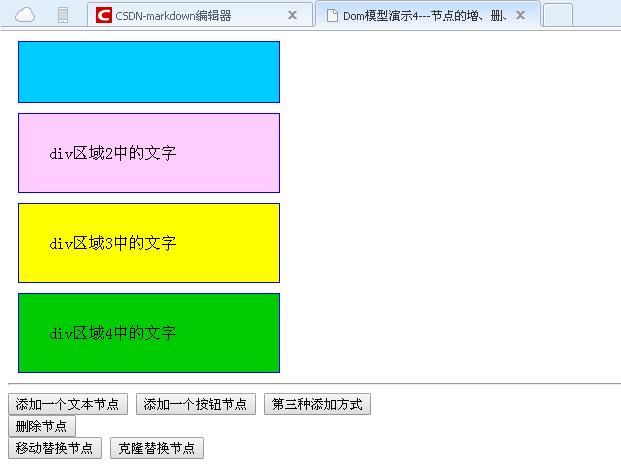
Task: Click the blue div area
Action: coord(149,72)
